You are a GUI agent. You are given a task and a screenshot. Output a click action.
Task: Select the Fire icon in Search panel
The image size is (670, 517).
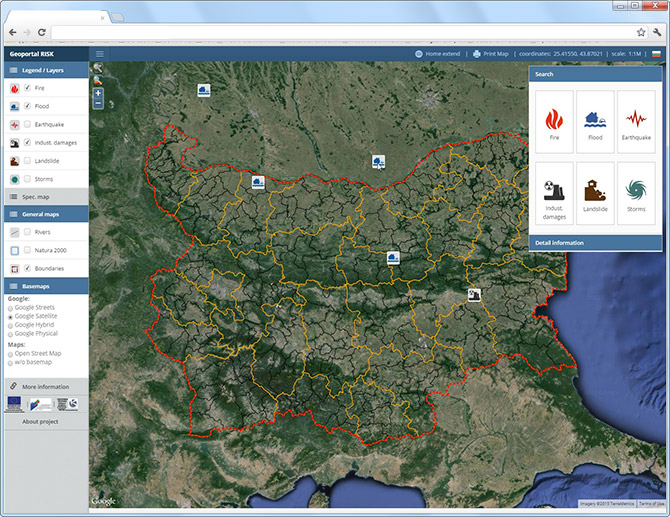coord(554,119)
